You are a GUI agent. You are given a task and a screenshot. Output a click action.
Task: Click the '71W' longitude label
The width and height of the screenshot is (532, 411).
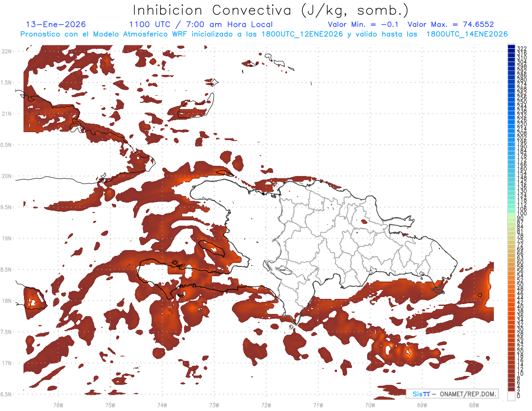pyautogui.click(x=318, y=405)
